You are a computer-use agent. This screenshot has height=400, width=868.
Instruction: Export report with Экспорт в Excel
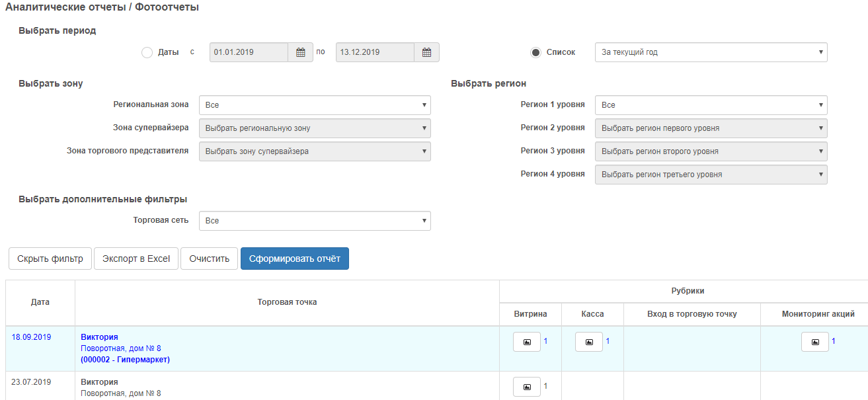click(x=136, y=259)
